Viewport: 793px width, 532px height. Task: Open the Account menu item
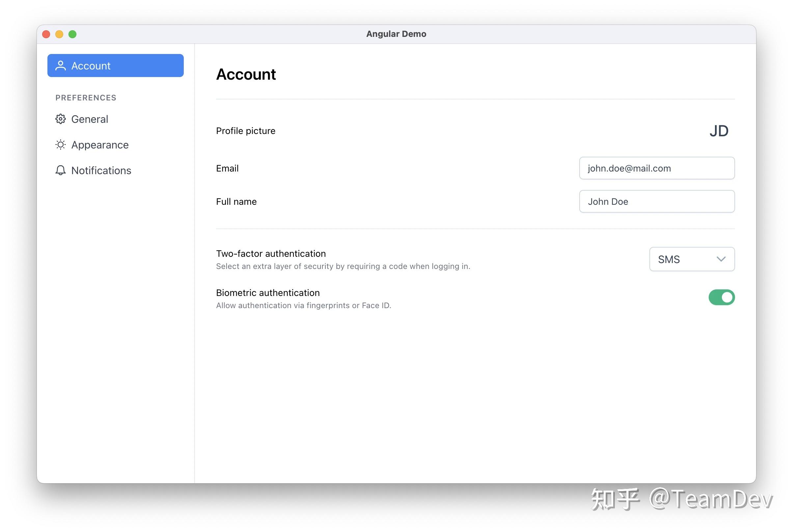(x=115, y=66)
